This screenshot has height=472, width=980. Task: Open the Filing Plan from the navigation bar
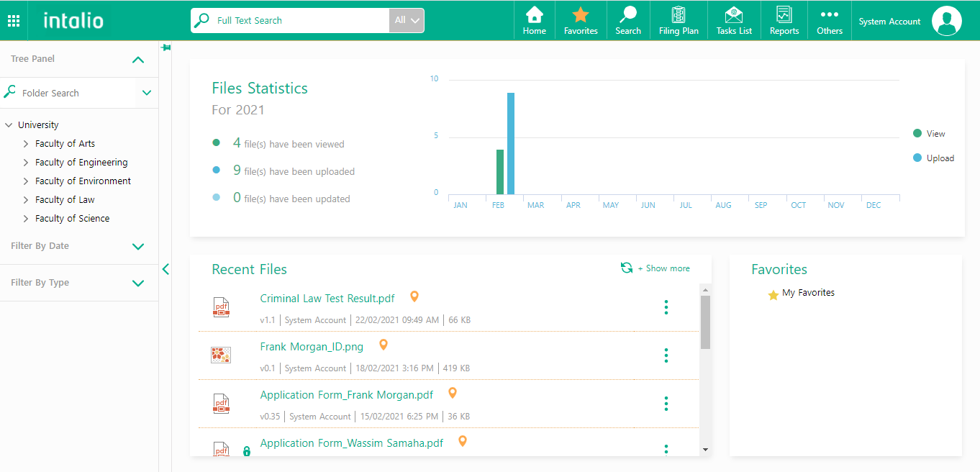coord(678,19)
